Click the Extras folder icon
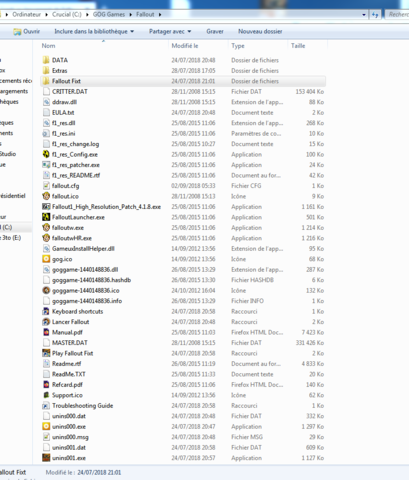 46,71
